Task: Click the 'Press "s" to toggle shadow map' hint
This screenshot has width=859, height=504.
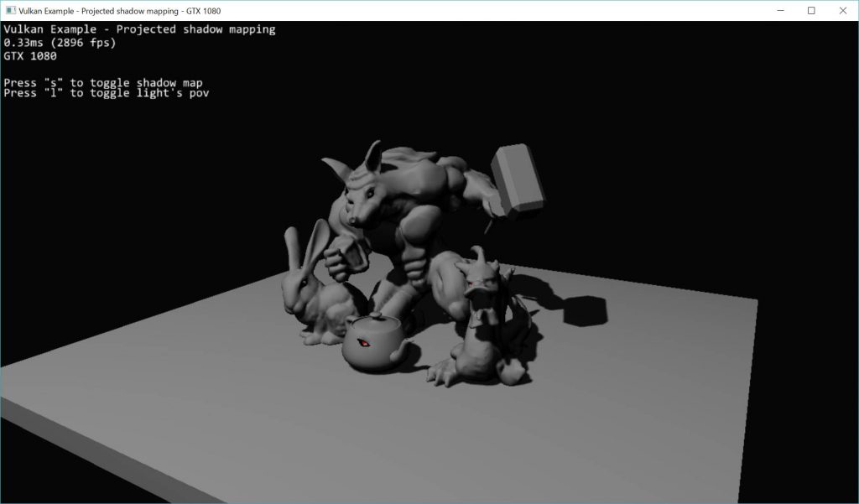Action: click(103, 83)
